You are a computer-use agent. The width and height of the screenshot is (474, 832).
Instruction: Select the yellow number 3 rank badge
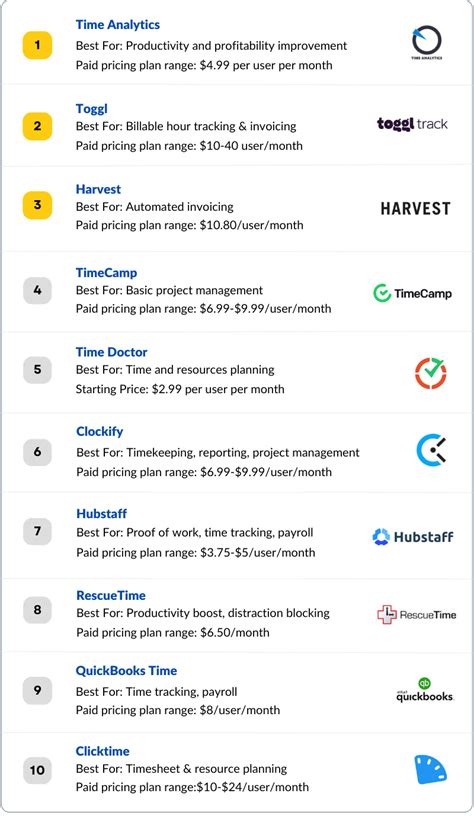(37, 205)
